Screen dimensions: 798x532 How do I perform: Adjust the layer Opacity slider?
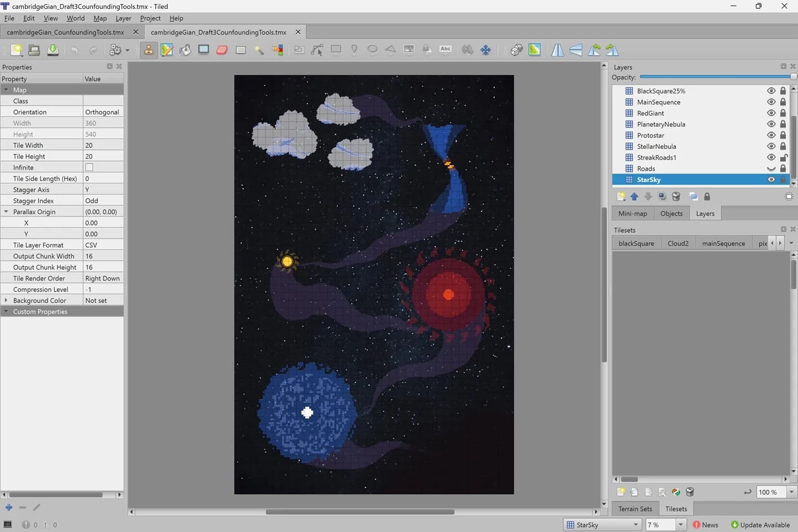coord(718,77)
